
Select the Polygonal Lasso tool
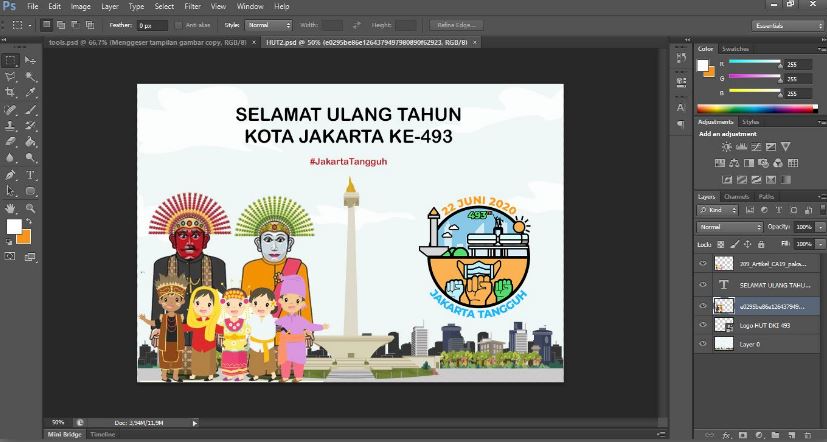click(11, 77)
